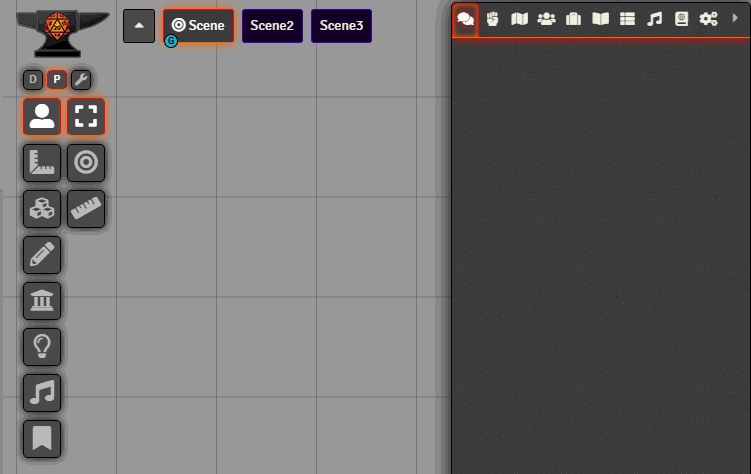The height and width of the screenshot is (474, 751).
Task: Select the Select Targets bullseye tool
Action: 86,163
